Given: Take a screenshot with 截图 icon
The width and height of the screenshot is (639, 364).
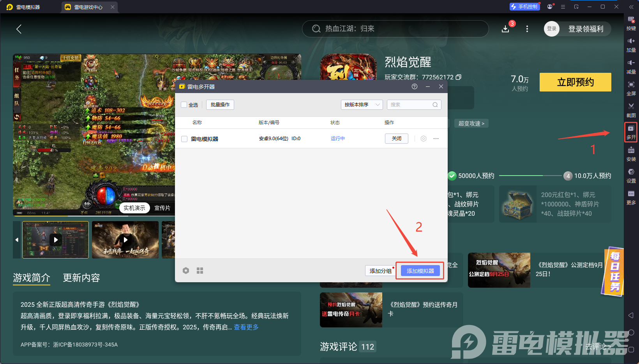Looking at the screenshot, I should coord(631,111).
